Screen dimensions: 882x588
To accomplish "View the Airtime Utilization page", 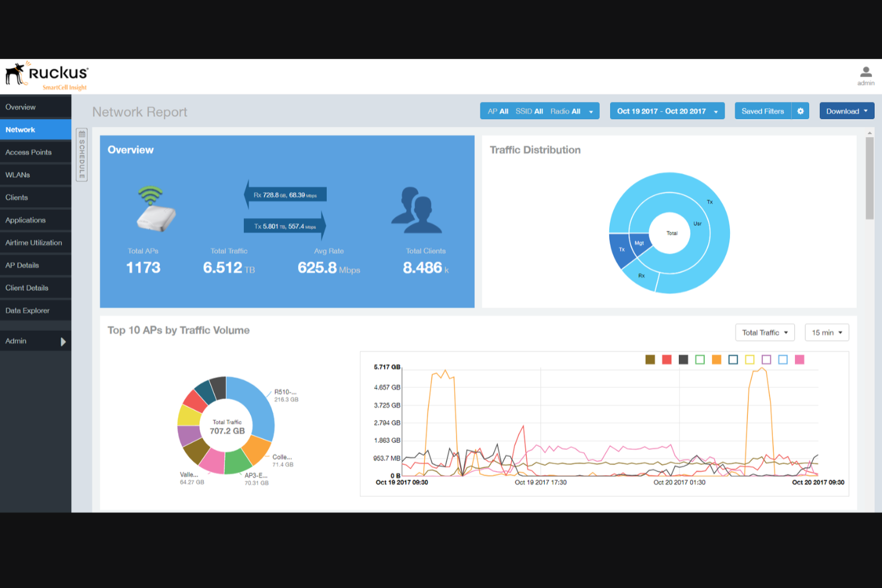I will (33, 242).
